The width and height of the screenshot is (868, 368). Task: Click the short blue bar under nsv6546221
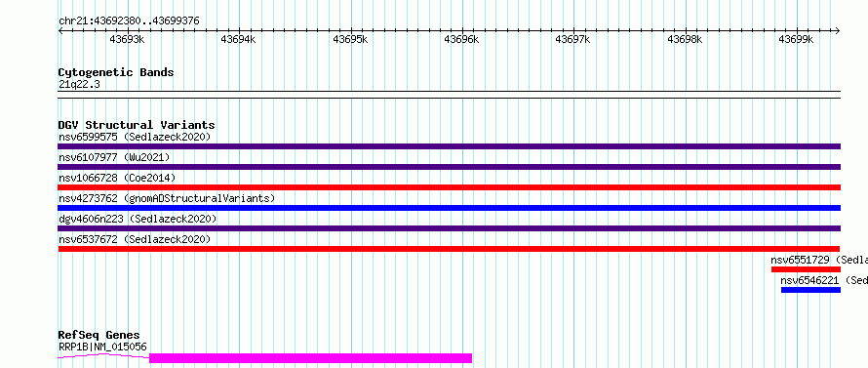click(x=811, y=290)
